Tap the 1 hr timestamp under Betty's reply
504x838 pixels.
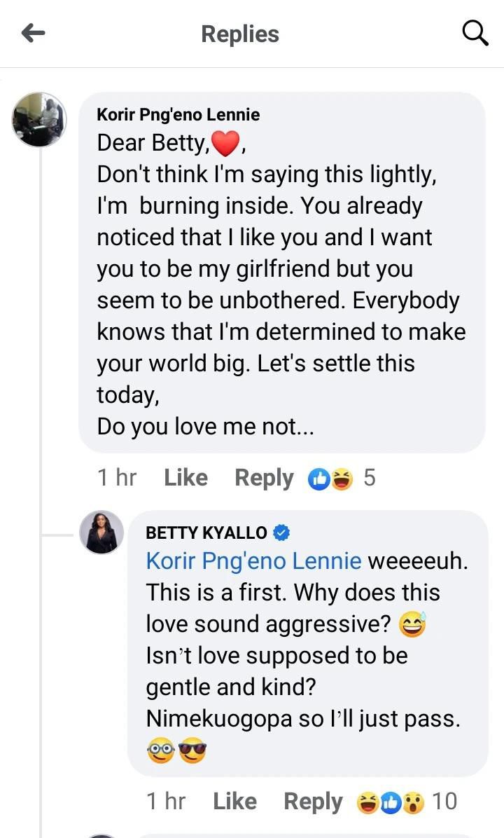[x=165, y=802]
